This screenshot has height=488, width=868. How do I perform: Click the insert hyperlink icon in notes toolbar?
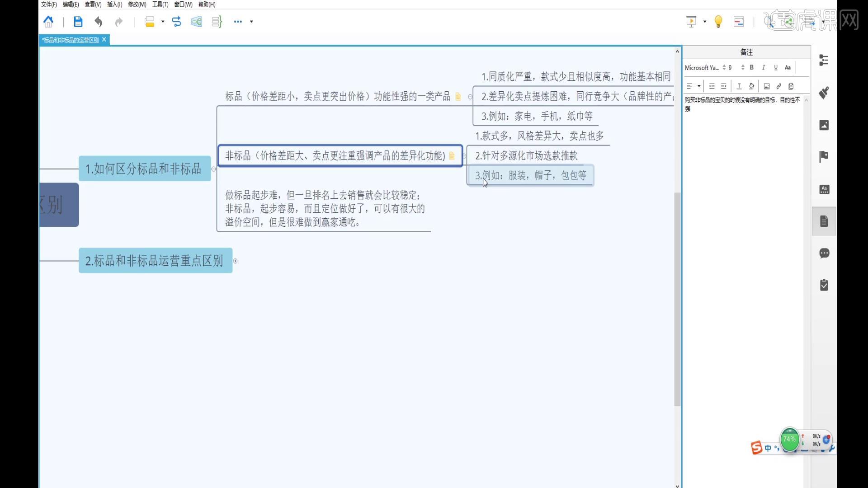[778, 86]
